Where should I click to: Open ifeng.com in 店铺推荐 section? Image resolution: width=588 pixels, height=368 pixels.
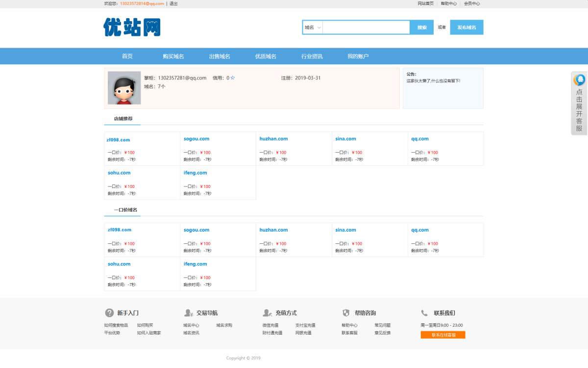(x=195, y=173)
